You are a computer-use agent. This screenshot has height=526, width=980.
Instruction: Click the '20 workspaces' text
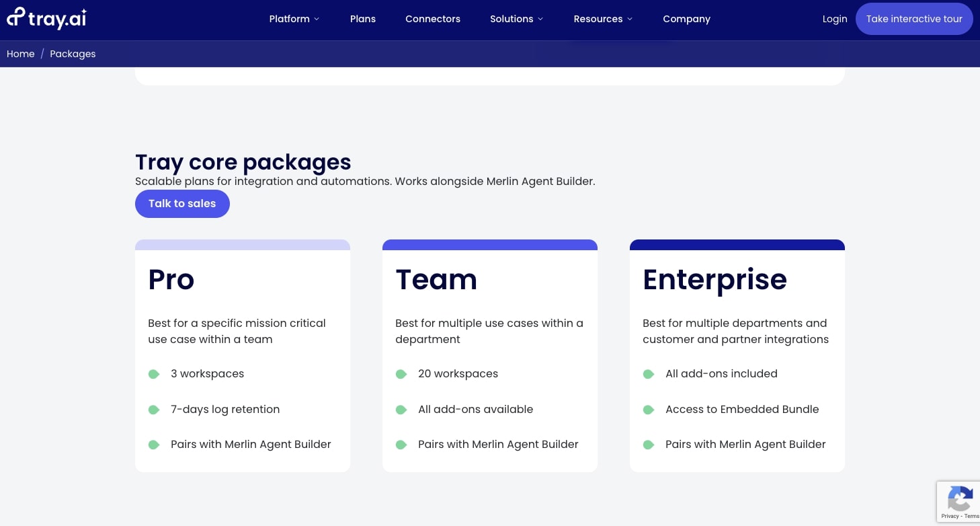click(458, 374)
